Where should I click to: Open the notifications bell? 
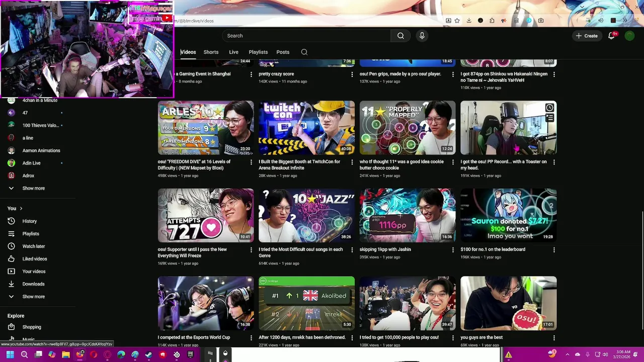point(611,36)
